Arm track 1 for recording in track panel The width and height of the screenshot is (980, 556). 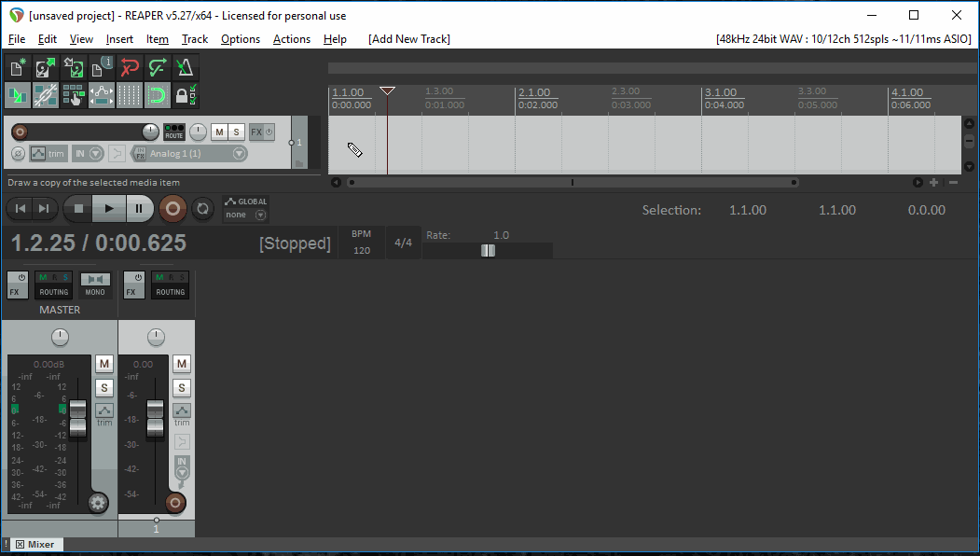coord(20,132)
